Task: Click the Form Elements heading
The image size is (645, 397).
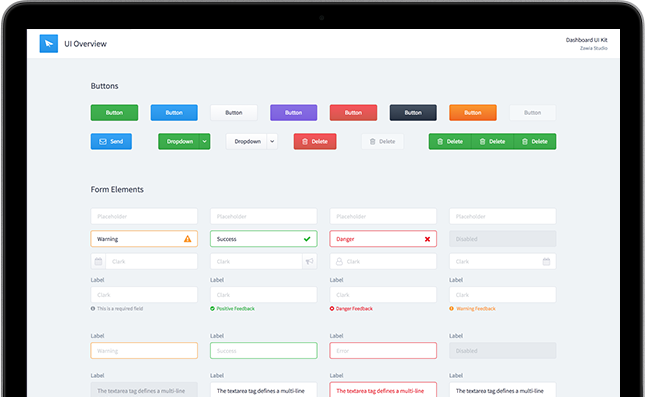Action: [x=117, y=189]
